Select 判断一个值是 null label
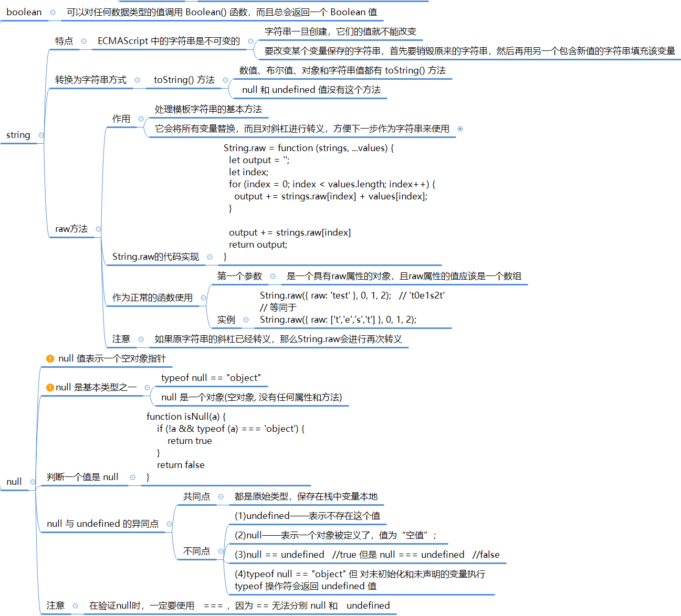 click(x=82, y=477)
